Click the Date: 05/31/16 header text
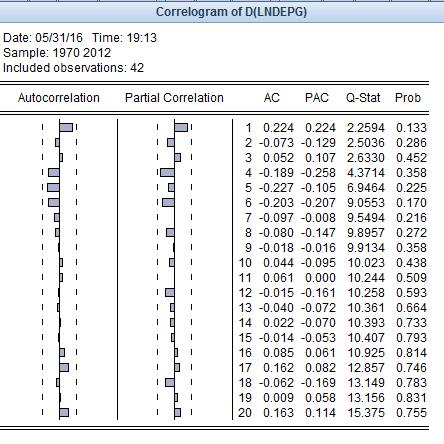Screen dimensions: 444x444 43,38
